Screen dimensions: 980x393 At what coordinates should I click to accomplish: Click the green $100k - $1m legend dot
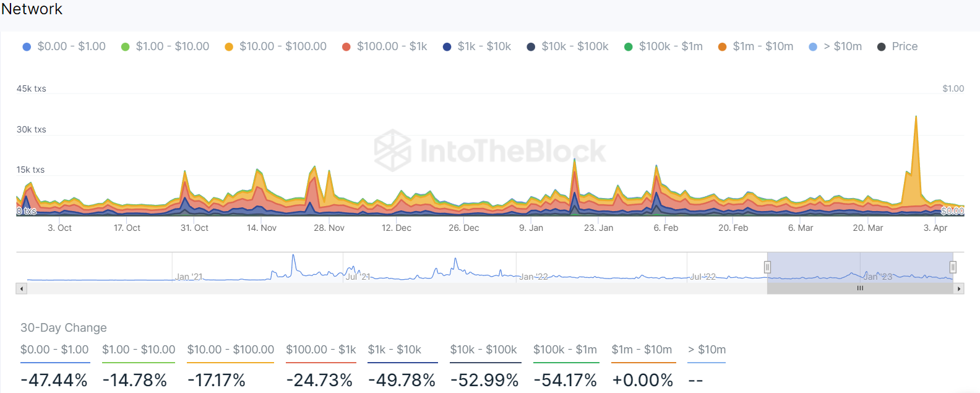point(629,47)
